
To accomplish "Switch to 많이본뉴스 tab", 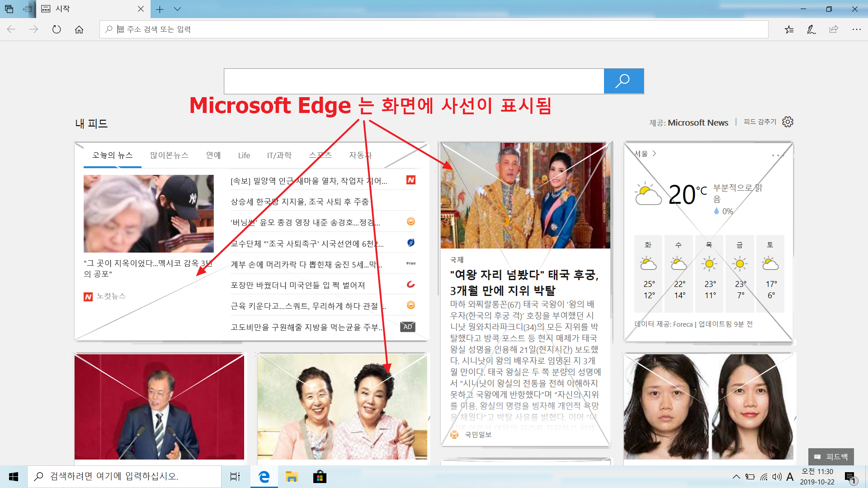I will (x=169, y=155).
